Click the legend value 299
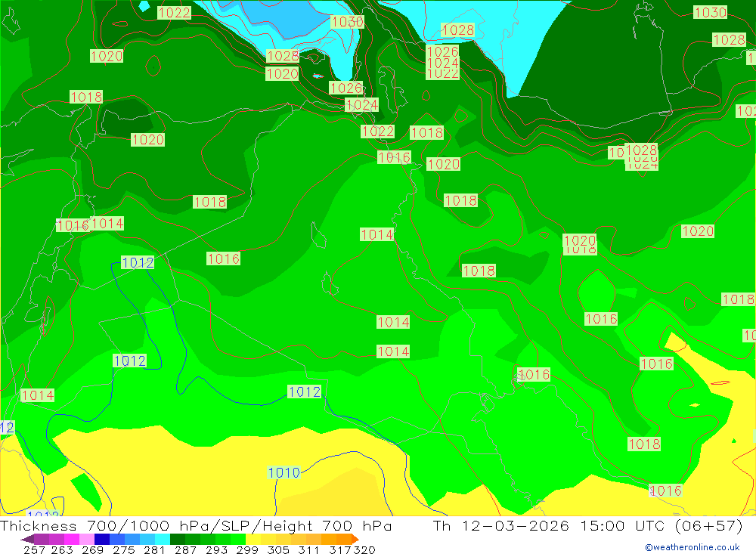 pos(247,549)
